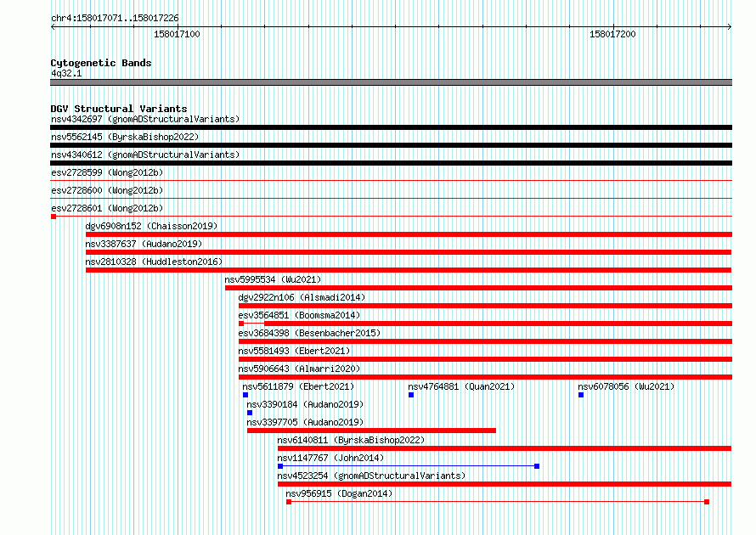Click 158017100 ruler position label

177,34
